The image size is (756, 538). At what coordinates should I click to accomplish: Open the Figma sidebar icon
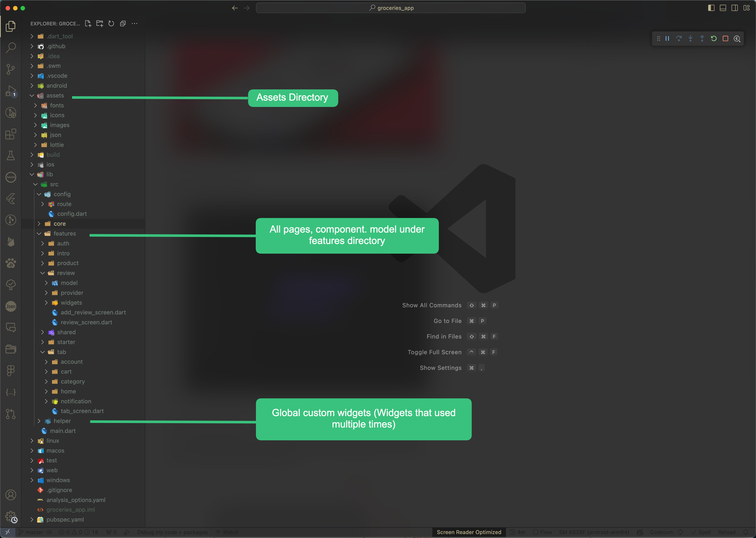(11, 371)
